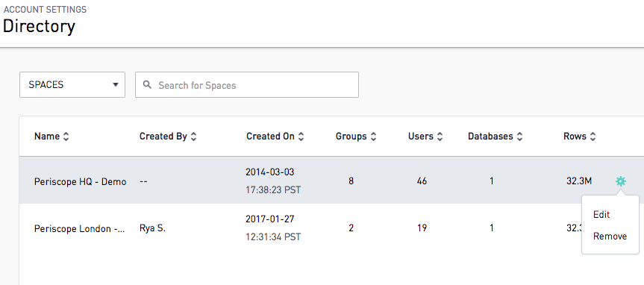Sort by Rows column arrows

[x=593, y=137]
